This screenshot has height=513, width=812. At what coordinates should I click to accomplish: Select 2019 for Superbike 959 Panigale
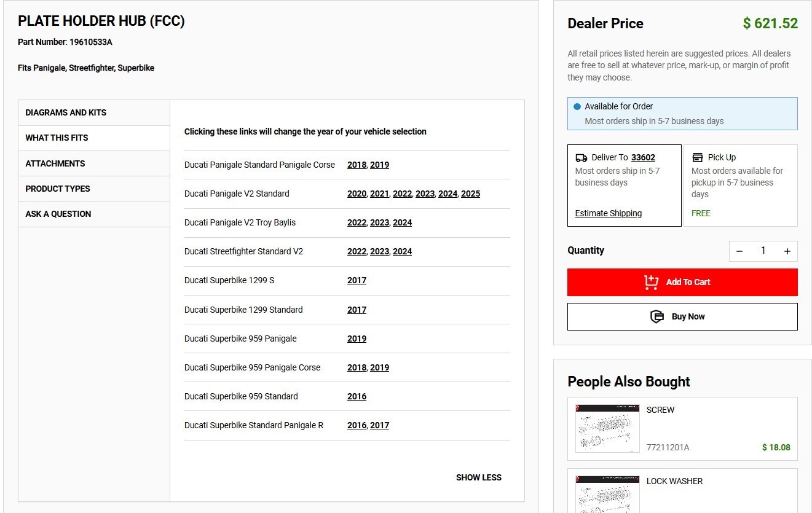(x=357, y=339)
